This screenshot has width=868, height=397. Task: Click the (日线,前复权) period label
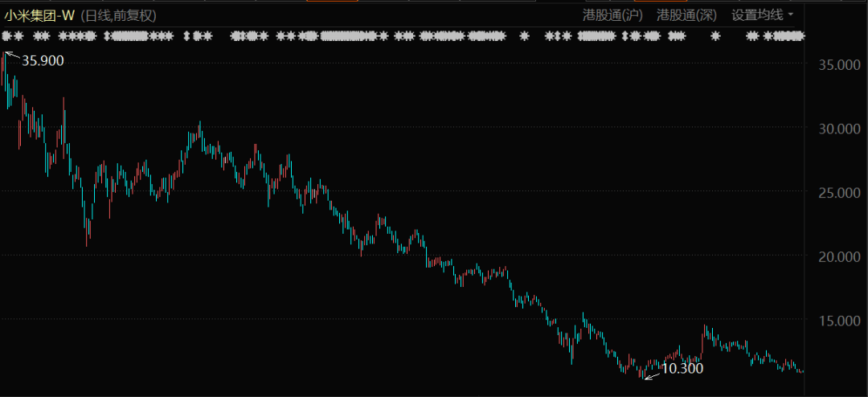click(119, 15)
